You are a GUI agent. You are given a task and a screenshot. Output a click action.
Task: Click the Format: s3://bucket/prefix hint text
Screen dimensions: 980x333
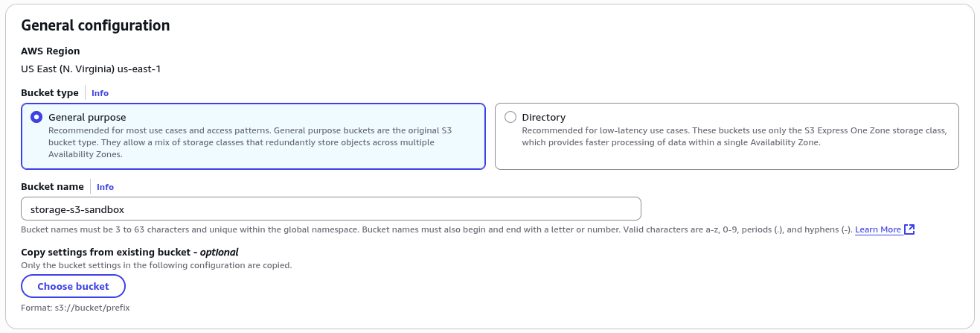(76, 307)
